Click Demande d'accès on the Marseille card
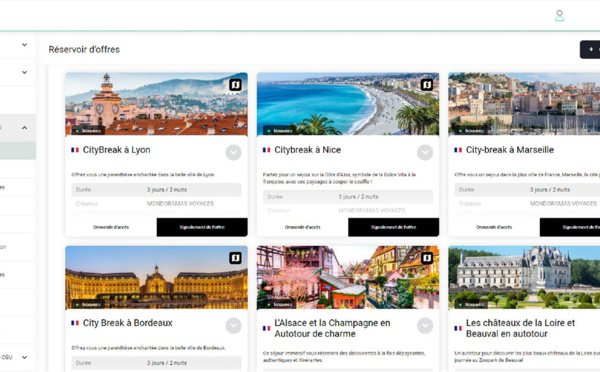Screen dimensions: 600x372 [x=494, y=227]
